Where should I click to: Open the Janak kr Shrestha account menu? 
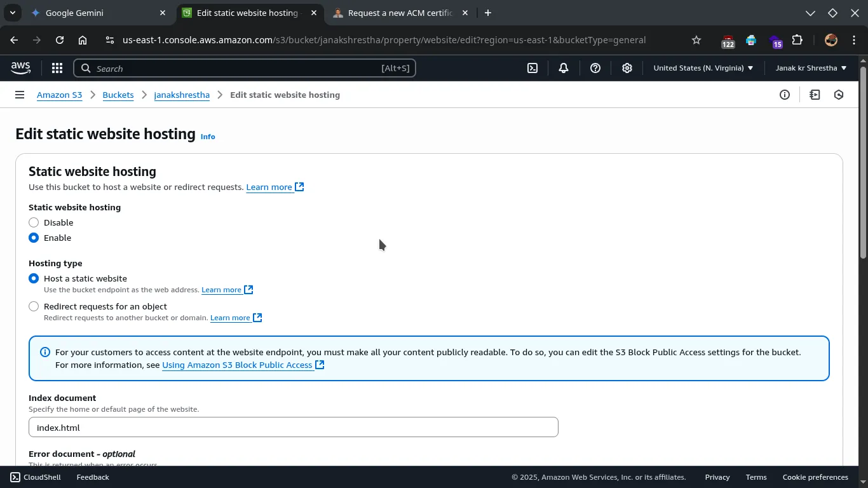tap(811, 68)
